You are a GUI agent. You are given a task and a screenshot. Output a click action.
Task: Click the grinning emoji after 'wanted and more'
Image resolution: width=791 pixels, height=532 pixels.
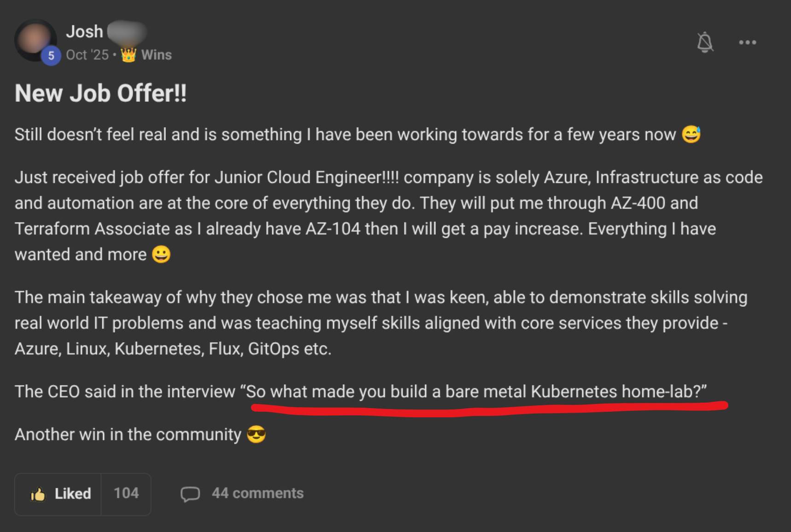coord(161,254)
